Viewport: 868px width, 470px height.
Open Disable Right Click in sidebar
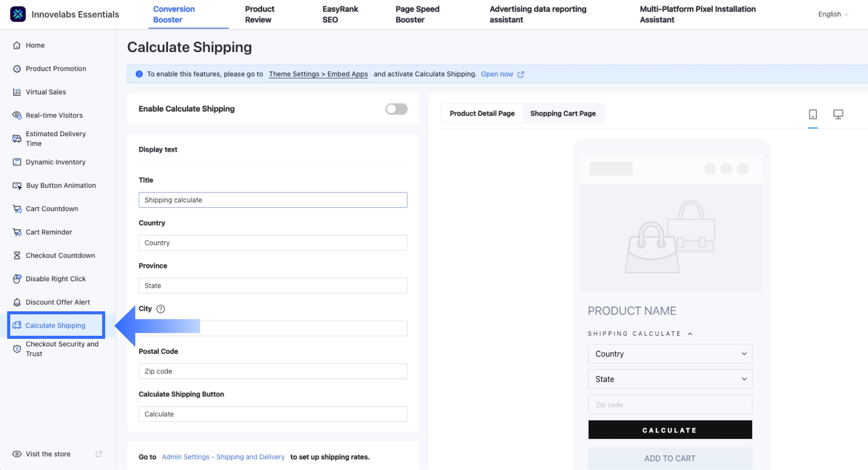(x=56, y=279)
